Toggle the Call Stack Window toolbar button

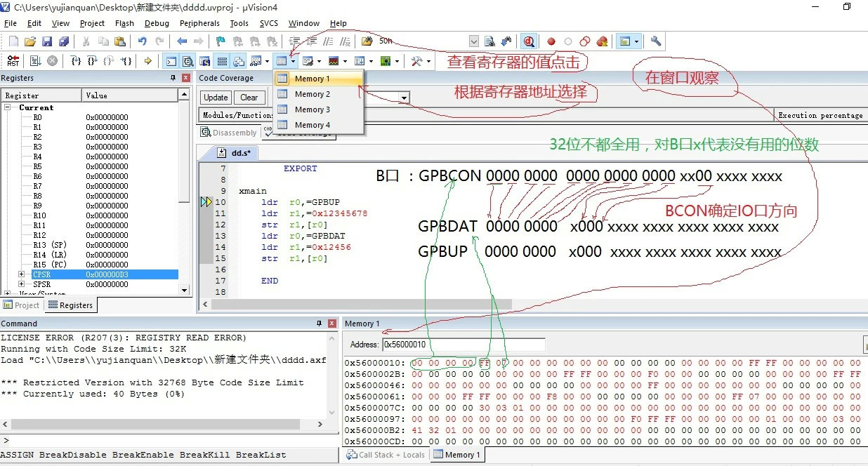[239, 61]
